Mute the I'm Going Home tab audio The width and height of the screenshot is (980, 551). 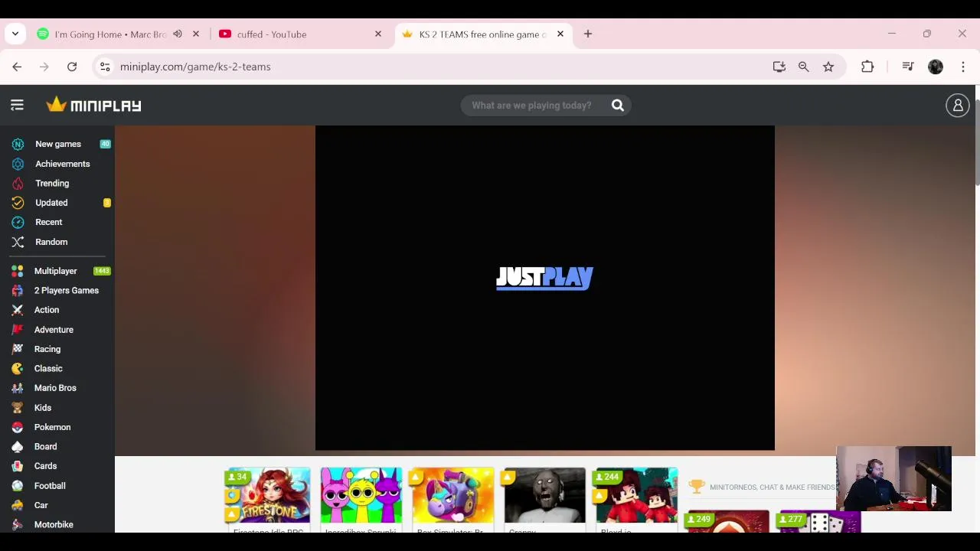[x=178, y=34]
